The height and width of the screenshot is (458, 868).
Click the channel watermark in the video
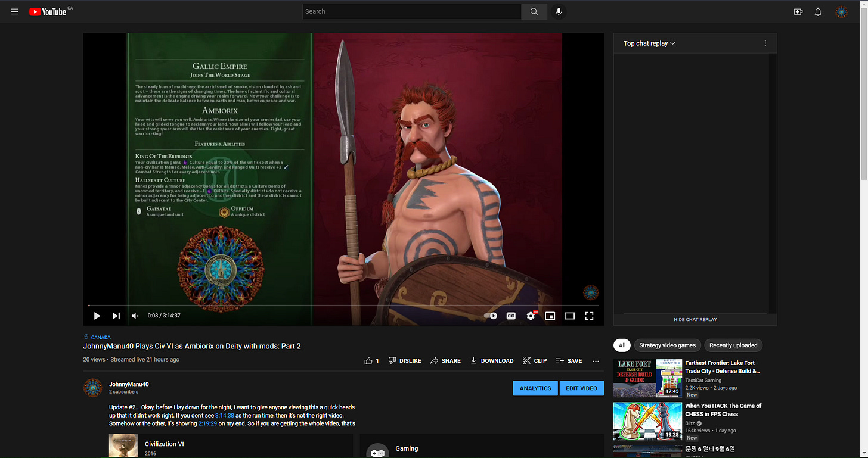point(590,292)
